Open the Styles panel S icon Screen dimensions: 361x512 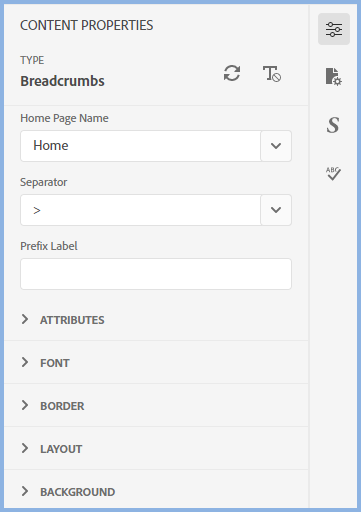[x=333, y=125]
